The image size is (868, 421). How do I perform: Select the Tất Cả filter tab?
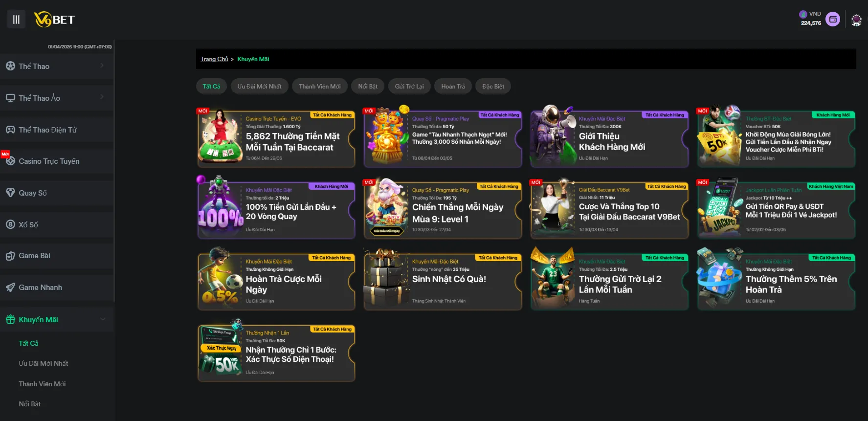point(211,87)
